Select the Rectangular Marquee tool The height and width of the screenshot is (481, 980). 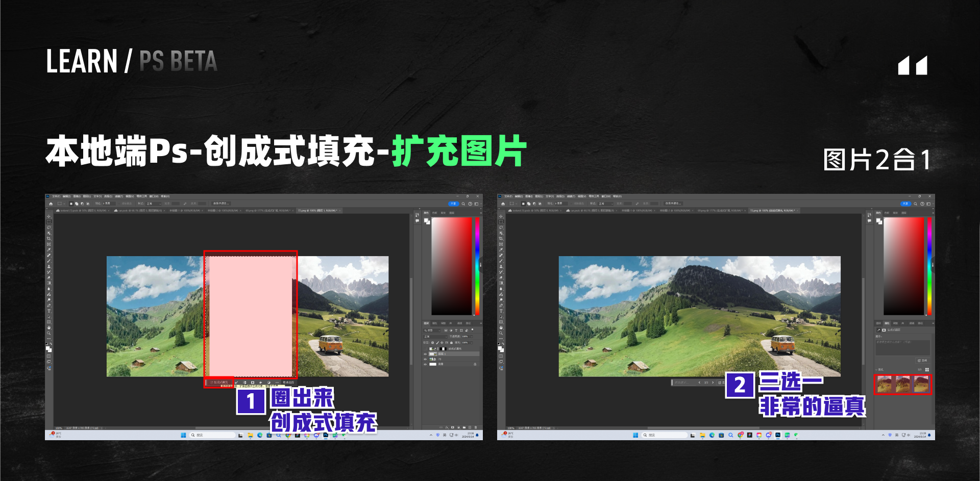tap(50, 222)
